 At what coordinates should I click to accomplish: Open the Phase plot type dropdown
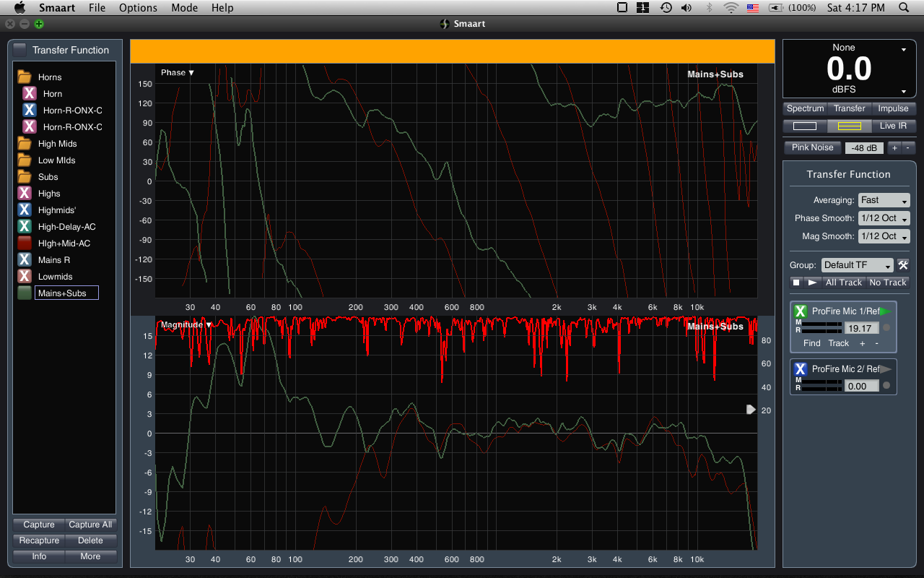tap(178, 72)
